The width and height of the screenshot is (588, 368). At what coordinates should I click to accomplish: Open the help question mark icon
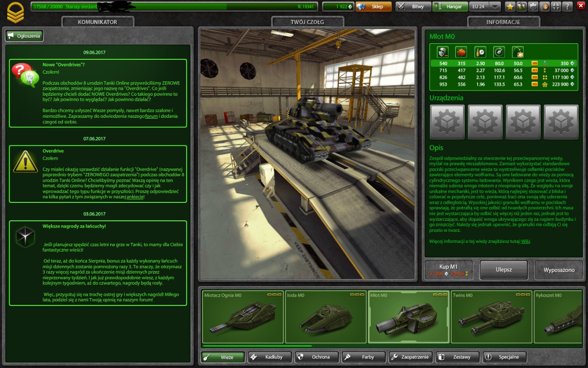tap(567, 6)
